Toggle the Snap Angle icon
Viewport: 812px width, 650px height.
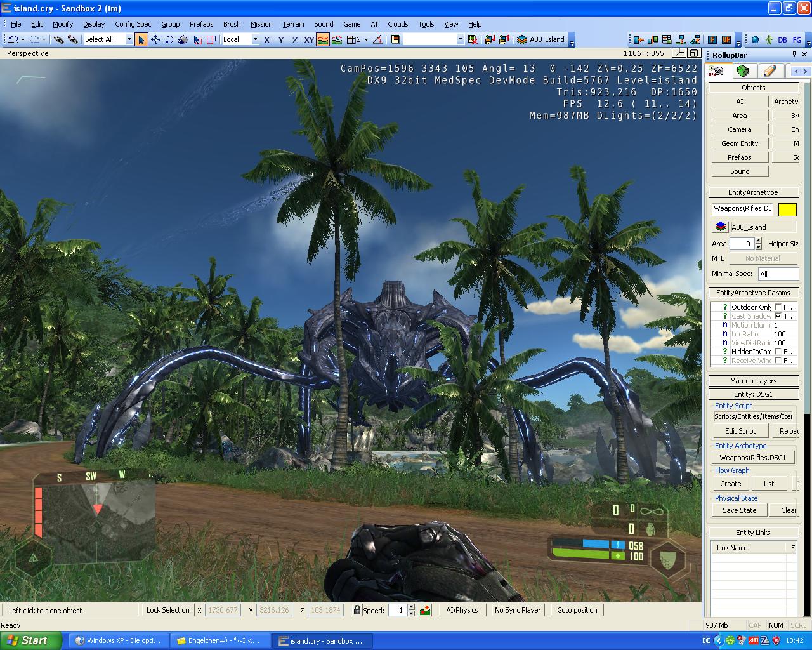click(377, 39)
